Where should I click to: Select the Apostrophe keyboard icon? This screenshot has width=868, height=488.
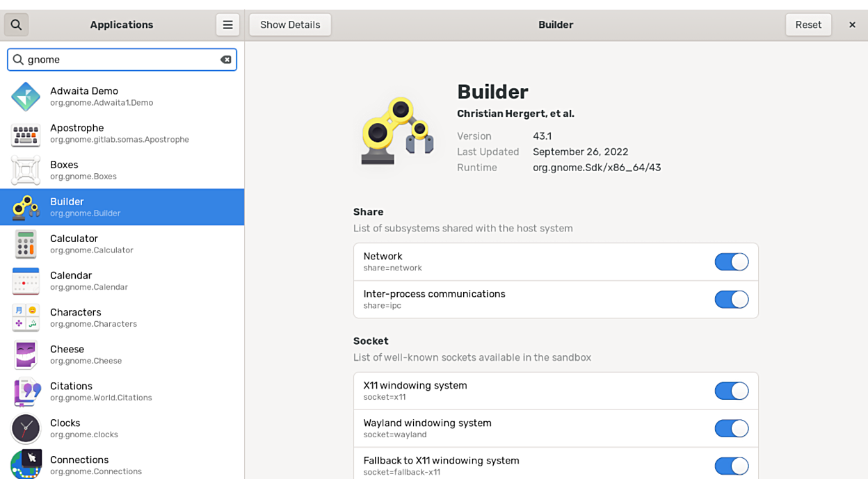(x=26, y=133)
